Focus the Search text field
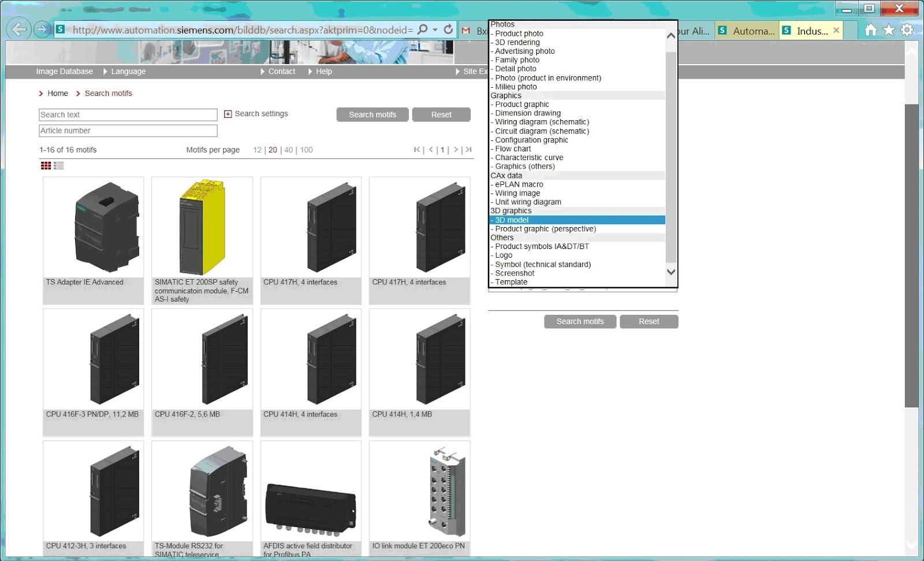 coord(128,115)
